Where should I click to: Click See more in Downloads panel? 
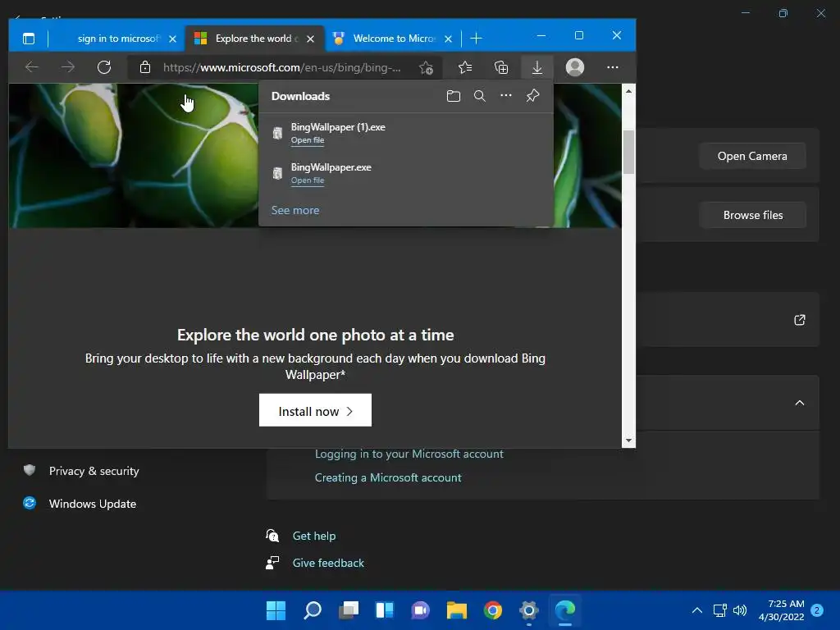295,211
